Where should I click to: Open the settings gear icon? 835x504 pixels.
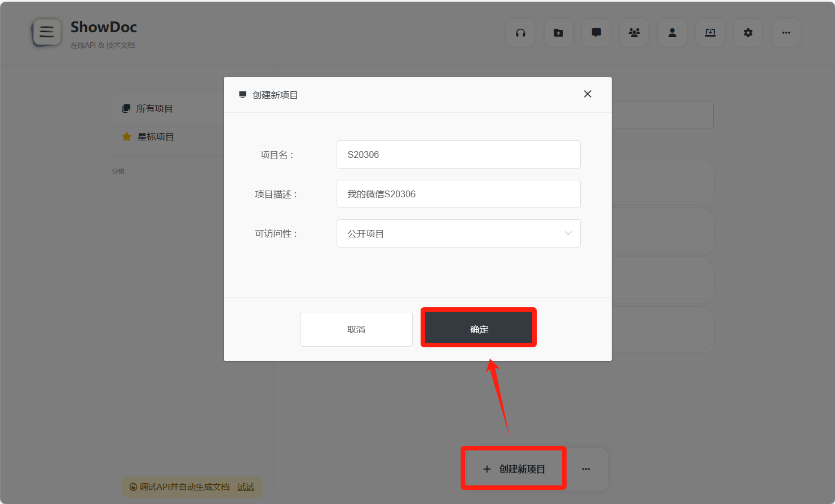(x=748, y=33)
